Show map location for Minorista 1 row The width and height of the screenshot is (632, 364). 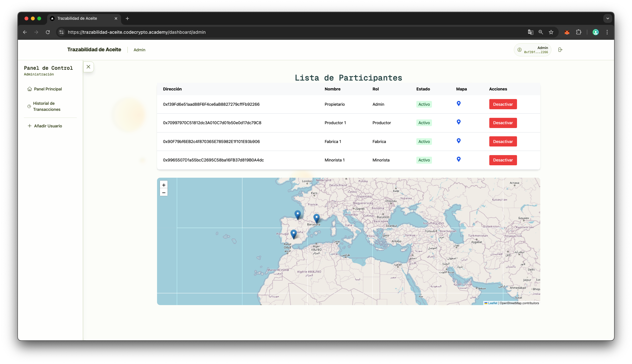[x=459, y=159]
